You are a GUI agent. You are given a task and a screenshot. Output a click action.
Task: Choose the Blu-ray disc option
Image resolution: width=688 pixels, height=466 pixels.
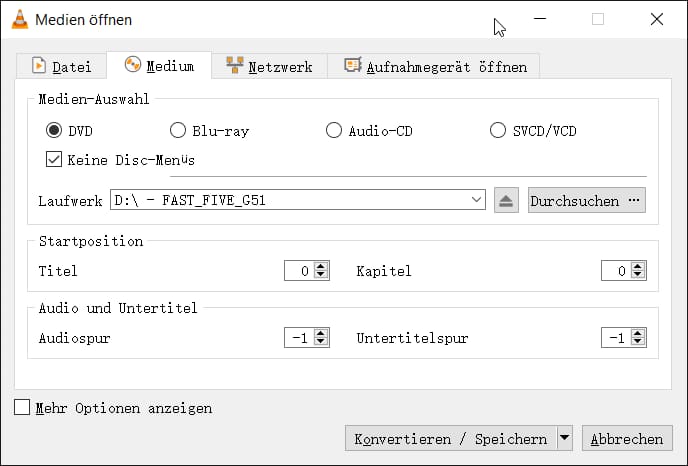[x=178, y=130]
